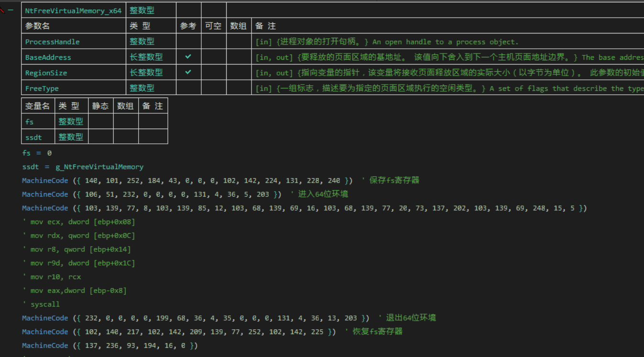Click comment 'mov ecx, dword [ebp+0x08]'
644x357 pixels.
78,222
